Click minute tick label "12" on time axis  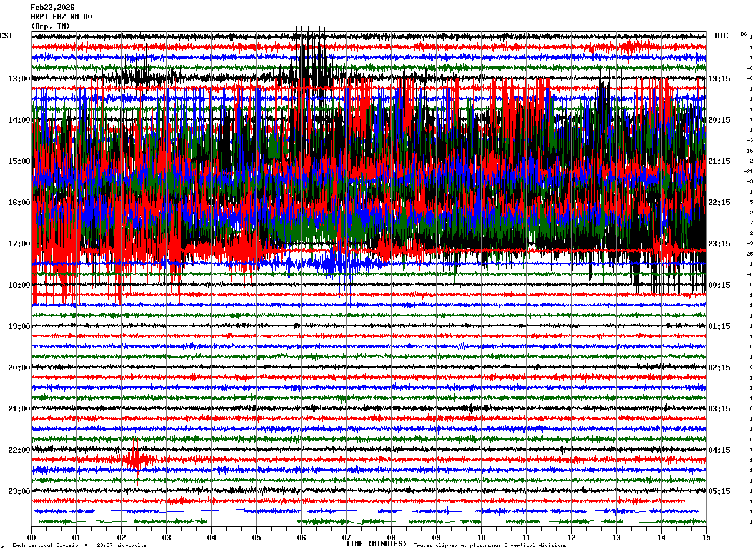[571, 537]
